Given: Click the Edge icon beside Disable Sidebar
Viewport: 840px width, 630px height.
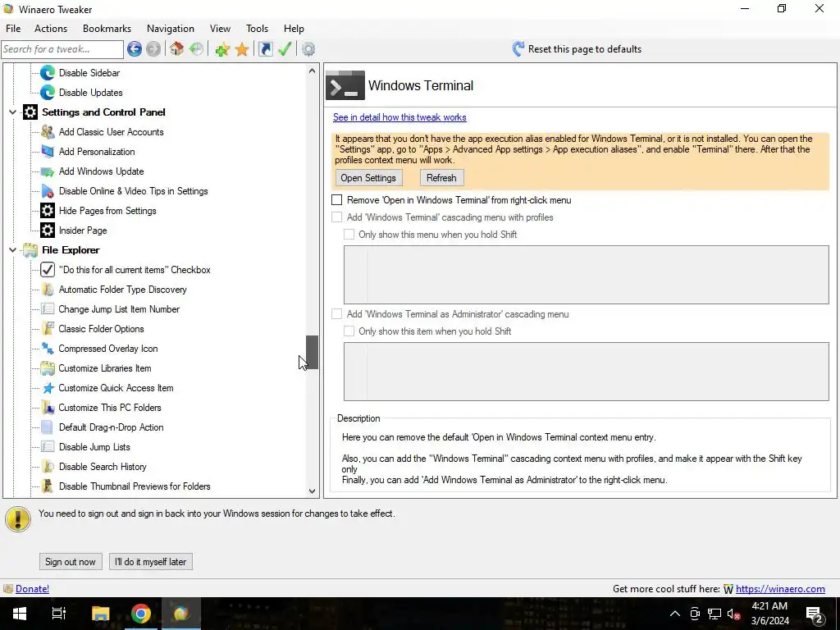Looking at the screenshot, I should click(x=48, y=73).
